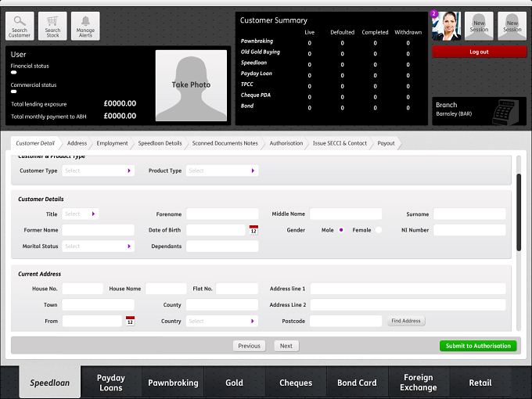Click the Branch cash register icon
The height and width of the screenshot is (399, 532).
pos(505,113)
